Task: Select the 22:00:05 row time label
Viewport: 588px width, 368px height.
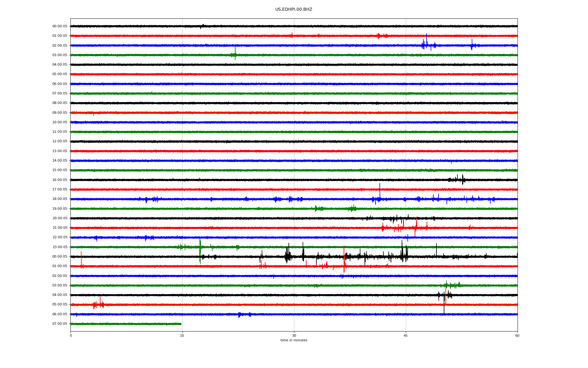Action: tap(60, 237)
